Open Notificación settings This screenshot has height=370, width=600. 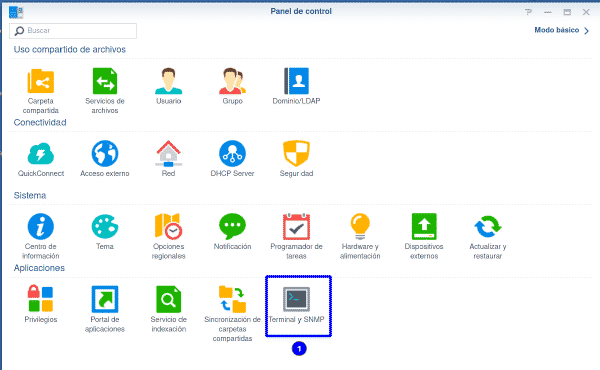pos(232,232)
